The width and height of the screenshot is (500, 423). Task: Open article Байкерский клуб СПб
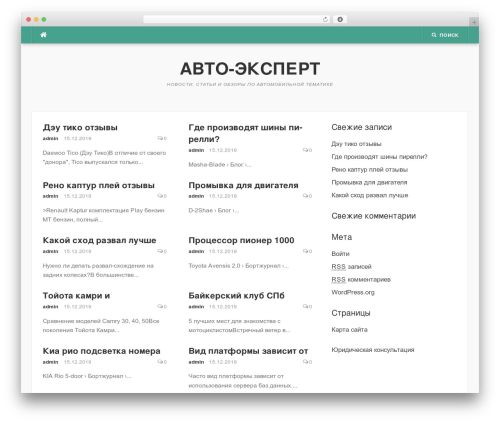point(236,296)
